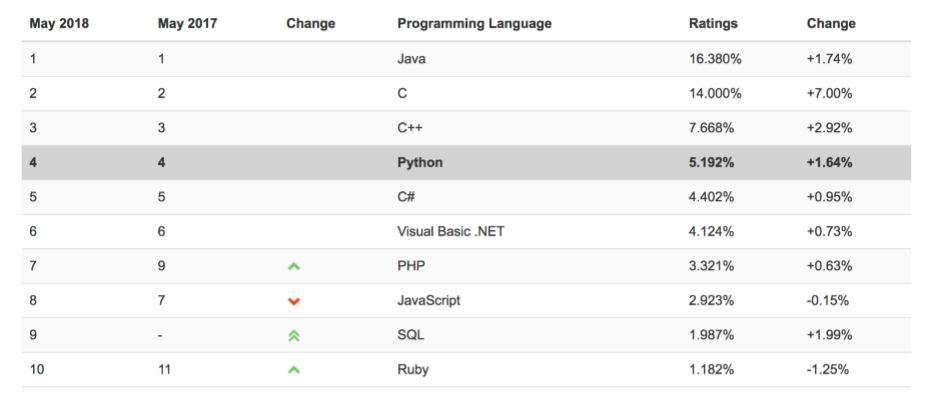Select the highlighted Python language name
The image size is (936, 400).
[x=420, y=162]
